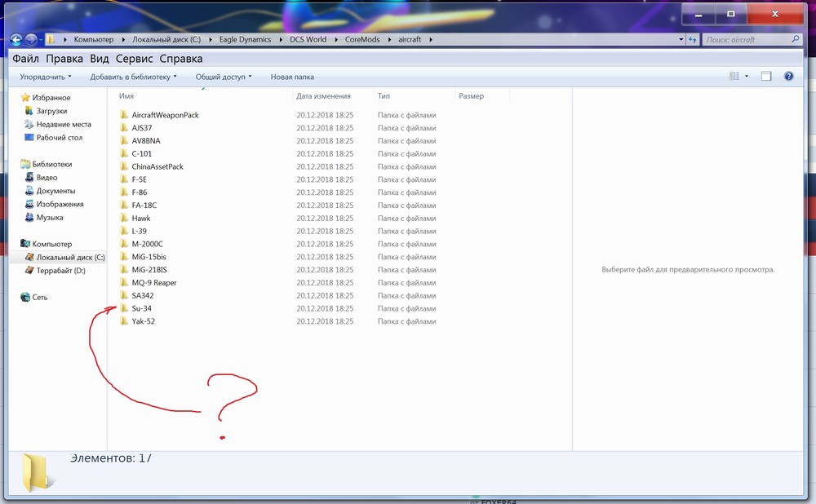Image resolution: width=816 pixels, height=504 pixels.
Task: Sort by Размер column header
Action: click(x=471, y=96)
